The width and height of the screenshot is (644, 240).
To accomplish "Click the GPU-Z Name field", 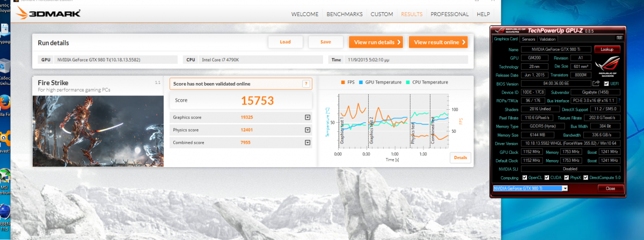I will tap(555, 49).
